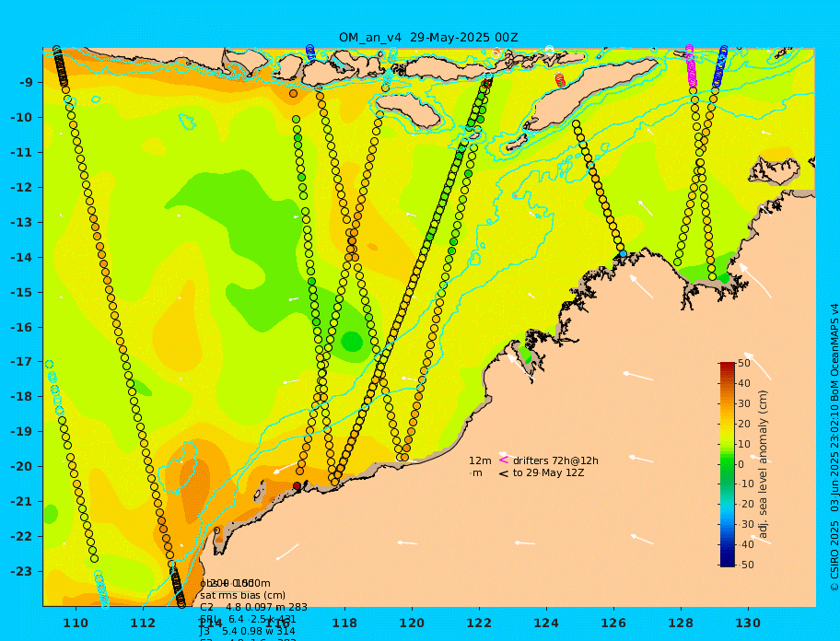This screenshot has width=840, height=641.
Task: Click the 'sat rms bias (cm)' heading
Action: [x=242, y=595]
